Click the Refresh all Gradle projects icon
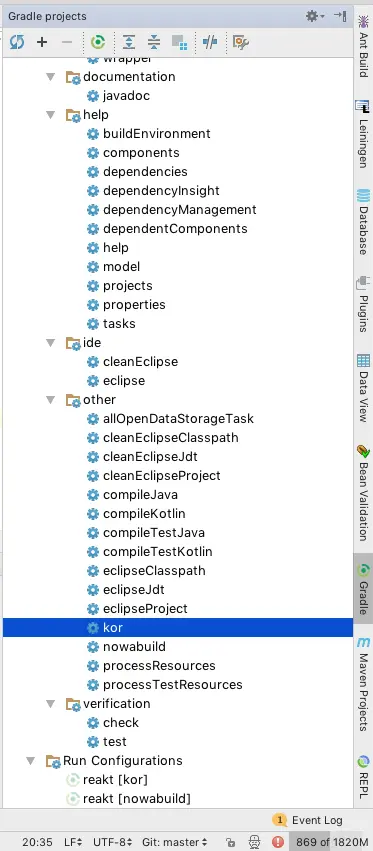Viewport: 373px width, 851px height. coord(17,42)
